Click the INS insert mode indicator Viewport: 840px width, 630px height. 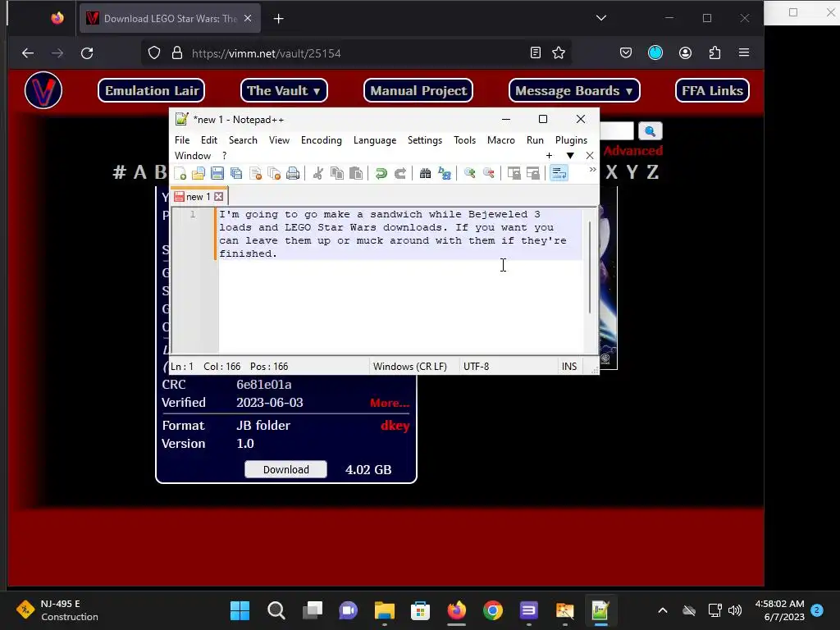pos(569,367)
